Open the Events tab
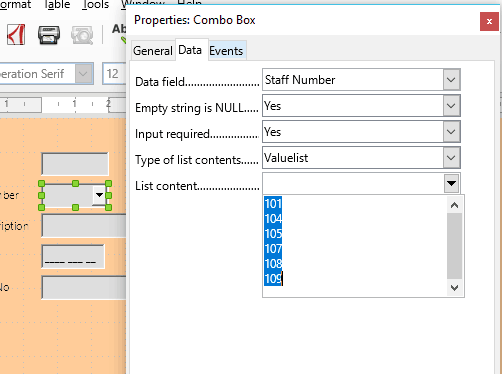 (226, 51)
